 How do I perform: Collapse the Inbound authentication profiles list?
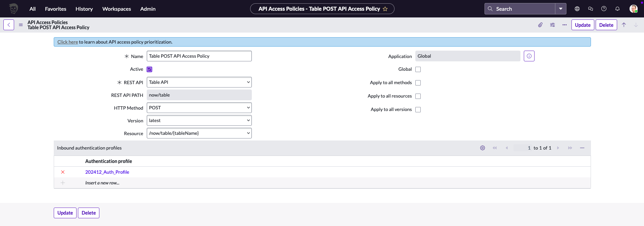(x=582, y=148)
